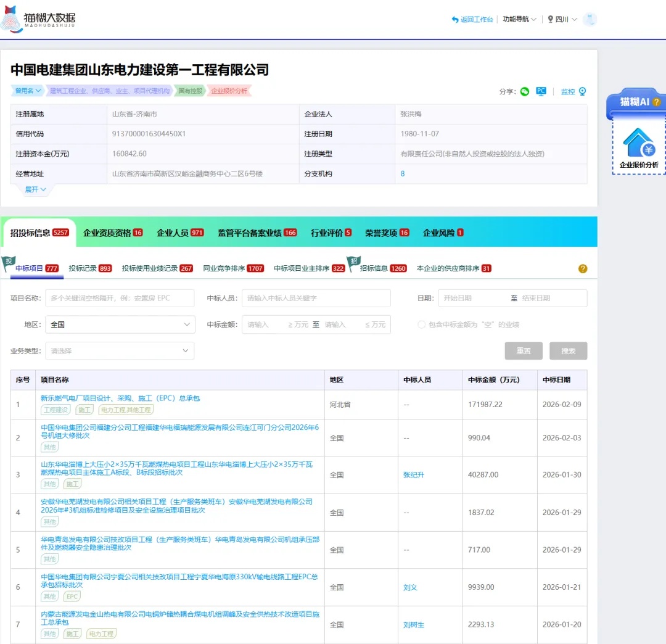Select the 同业竞争排序 sub-tab
The image size is (666, 644).
tap(233, 268)
